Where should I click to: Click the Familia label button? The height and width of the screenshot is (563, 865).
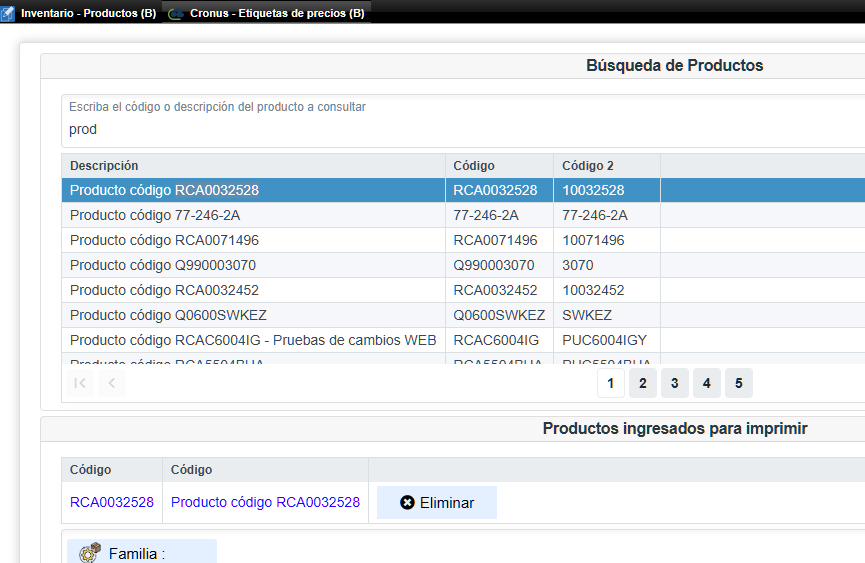coord(137,553)
